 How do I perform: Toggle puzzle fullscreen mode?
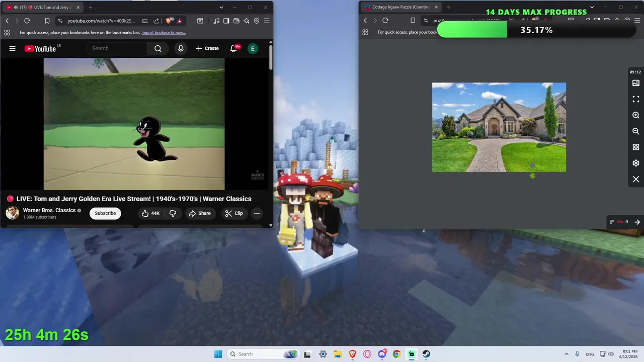click(636, 99)
